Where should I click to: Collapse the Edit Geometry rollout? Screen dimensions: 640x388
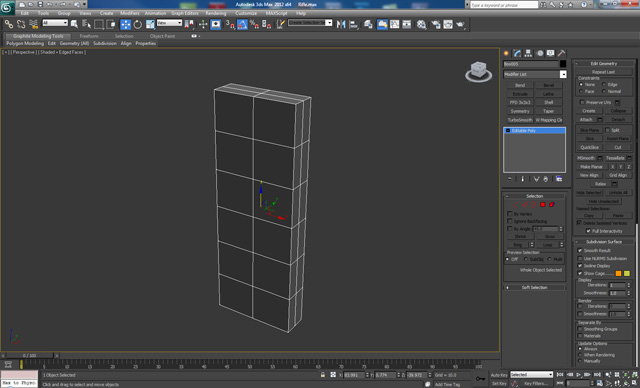pyautogui.click(x=604, y=64)
